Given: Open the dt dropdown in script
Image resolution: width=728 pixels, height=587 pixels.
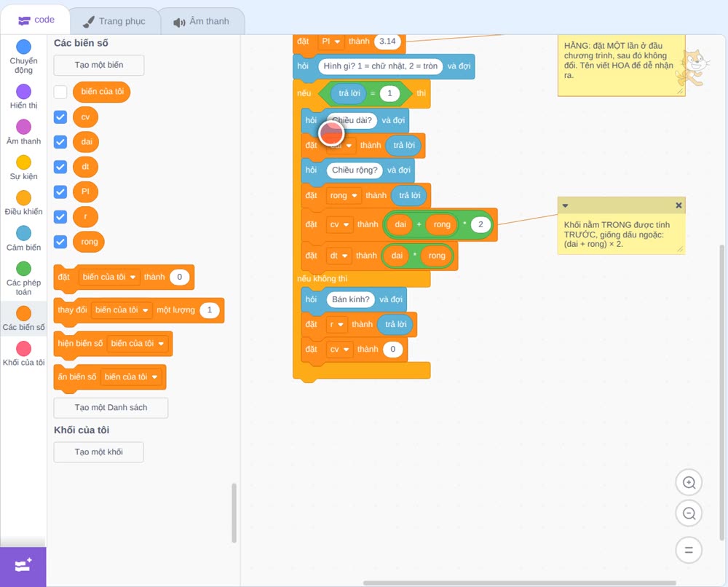Looking at the screenshot, I should (x=339, y=256).
